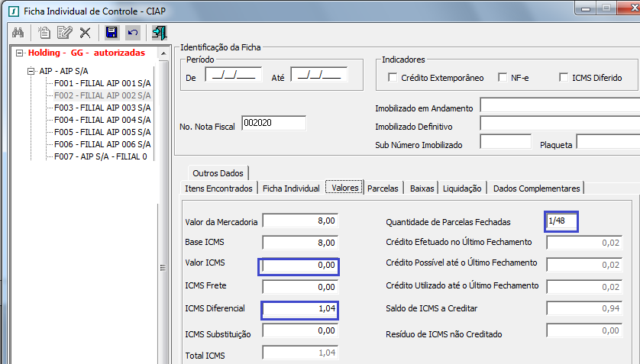Go to the Liquidação tab

point(462,188)
